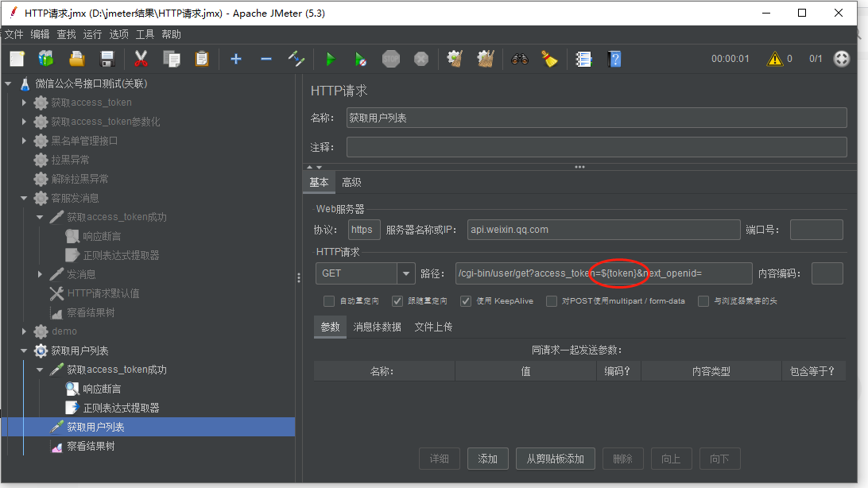Click the 注释 comment field
The image size is (868, 488).
pos(596,147)
